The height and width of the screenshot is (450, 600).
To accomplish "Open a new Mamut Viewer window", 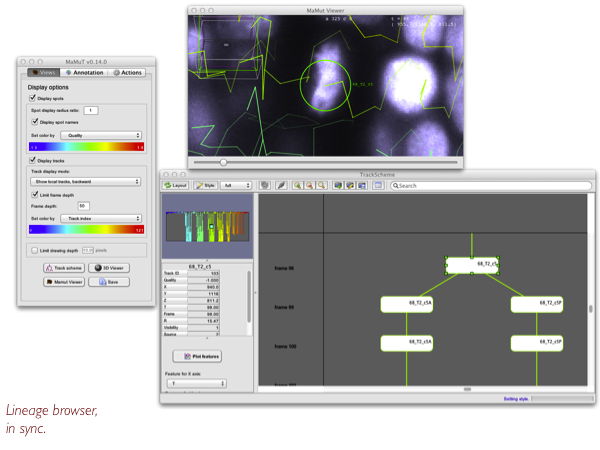I will point(62,282).
